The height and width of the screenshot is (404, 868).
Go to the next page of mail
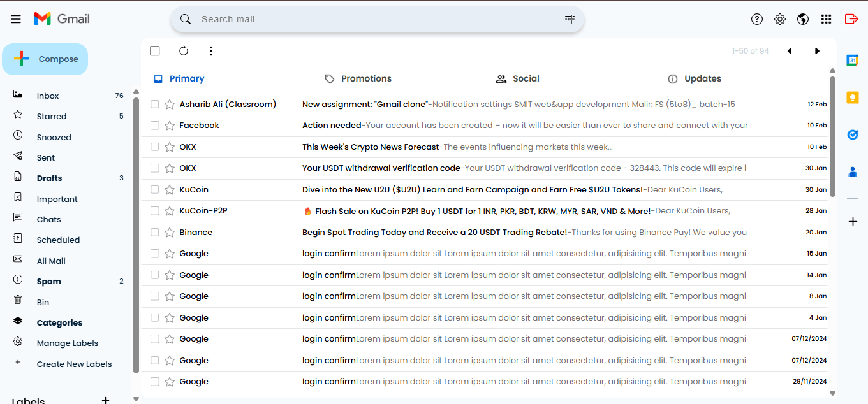pyautogui.click(x=817, y=51)
